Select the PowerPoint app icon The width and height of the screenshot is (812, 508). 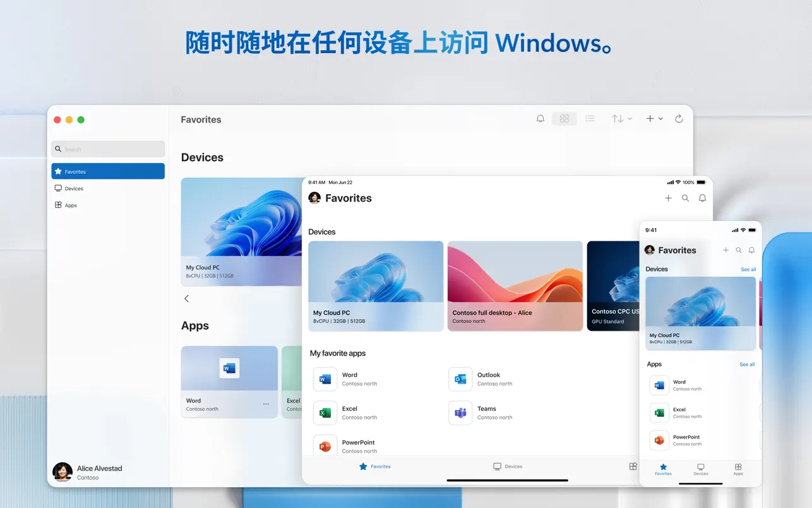pos(325,446)
